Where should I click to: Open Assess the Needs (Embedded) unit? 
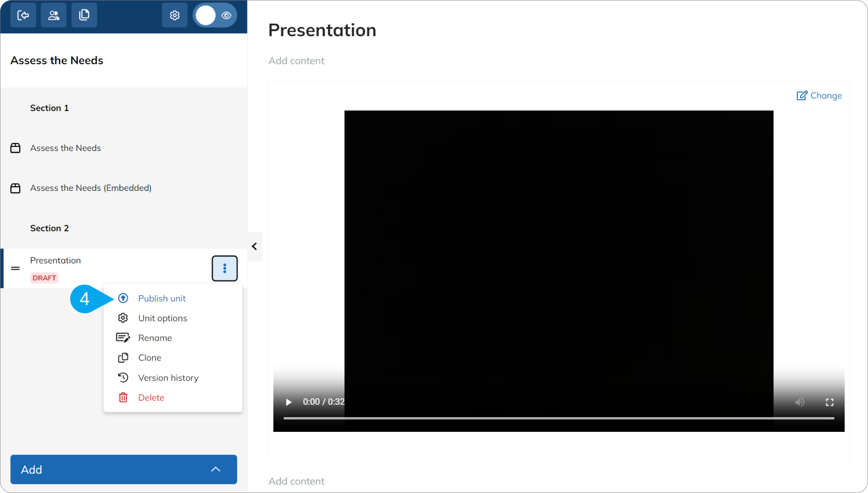91,188
